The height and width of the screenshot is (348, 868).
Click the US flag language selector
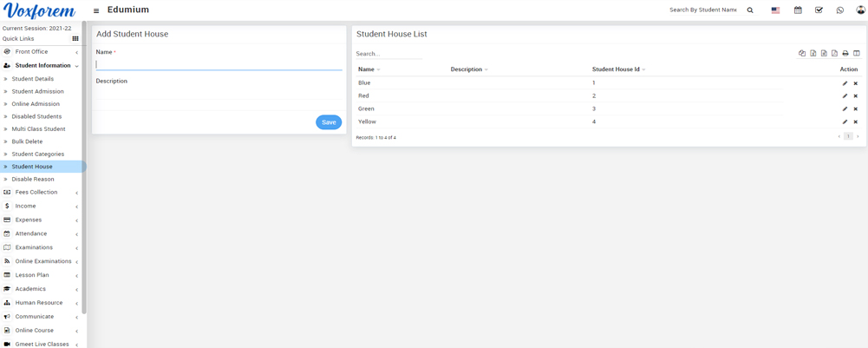click(x=775, y=10)
